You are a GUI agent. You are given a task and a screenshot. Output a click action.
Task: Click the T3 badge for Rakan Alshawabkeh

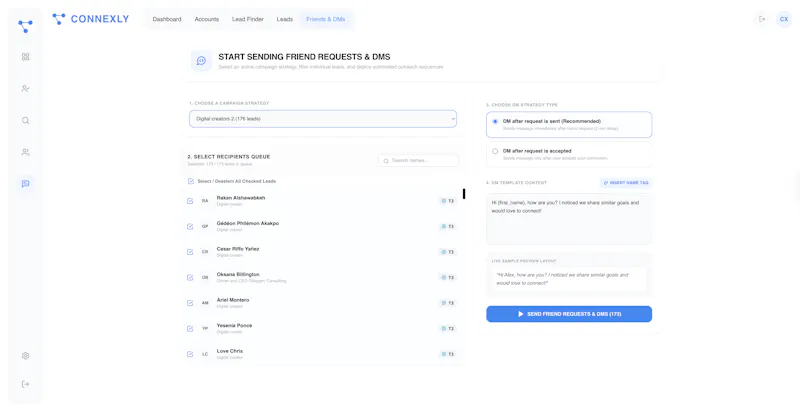(x=447, y=201)
